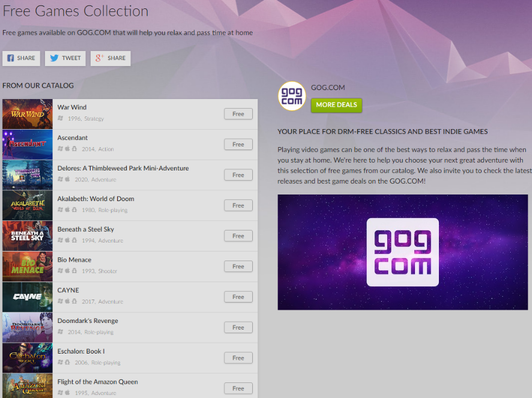532x398 pixels.
Task: Open the War Wind title link
Action: (x=72, y=107)
